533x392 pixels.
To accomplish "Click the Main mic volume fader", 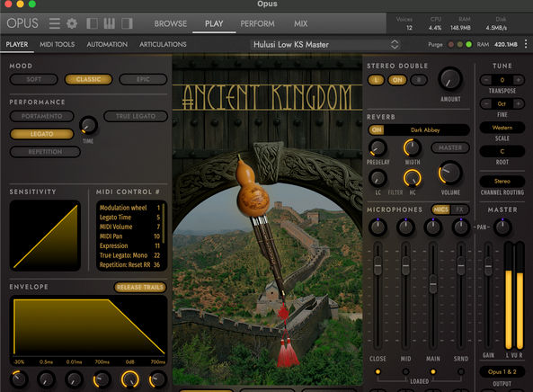I will click(433, 283).
